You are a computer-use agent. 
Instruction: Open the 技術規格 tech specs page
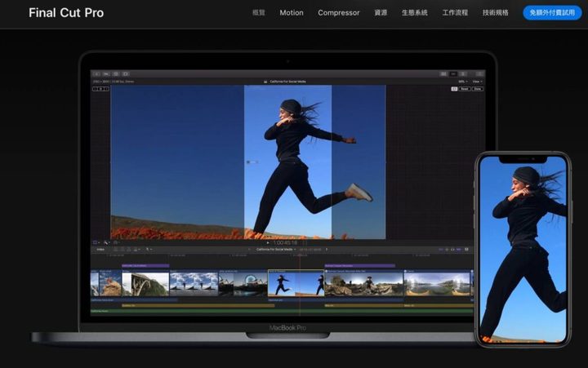pos(495,13)
